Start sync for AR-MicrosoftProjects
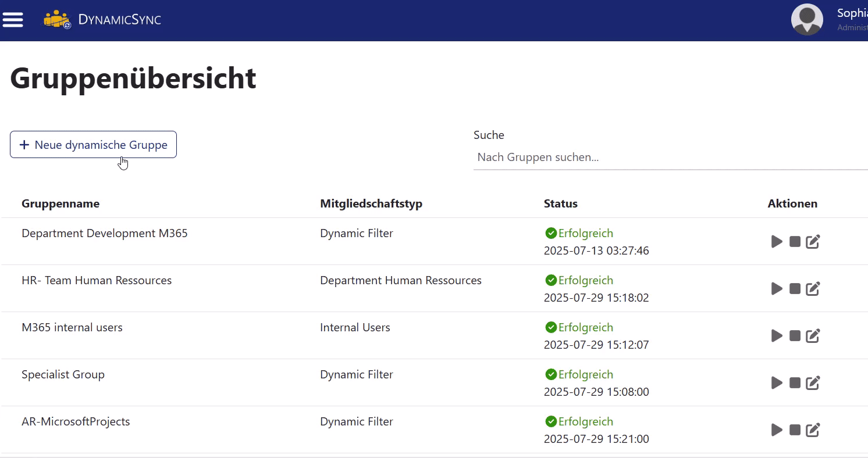The width and height of the screenshot is (868, 458). click(x=777, y=430)
